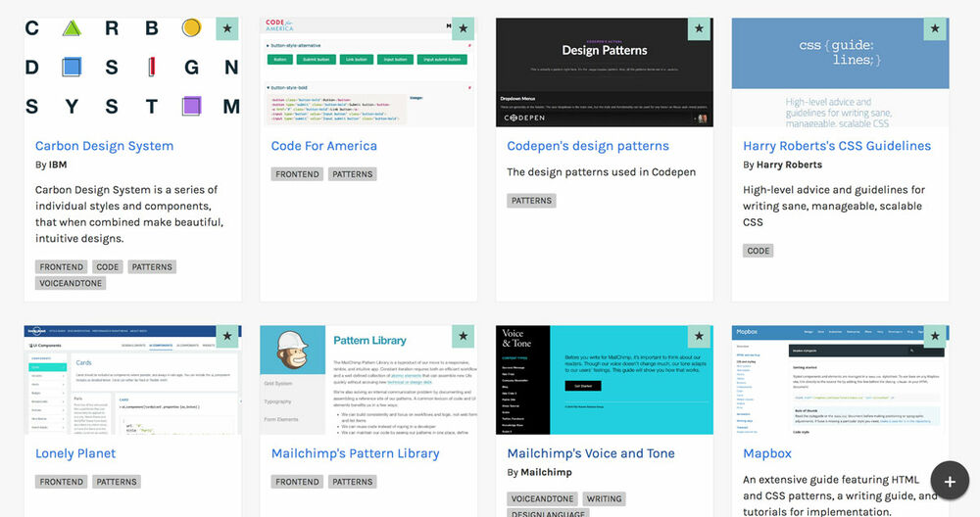Viewport: 980px width, 517px height.
Task: Star the Mapbox card
Action: (x=934, y=337)
